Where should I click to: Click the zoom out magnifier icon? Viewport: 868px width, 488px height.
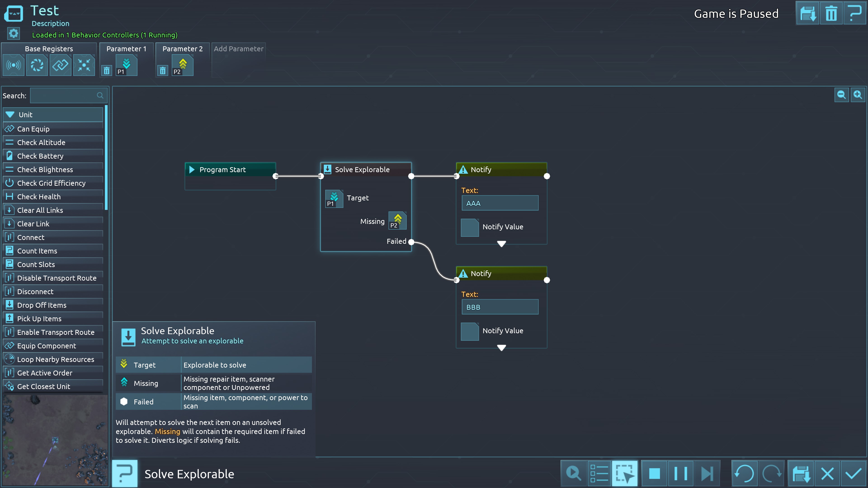point(841,95)
